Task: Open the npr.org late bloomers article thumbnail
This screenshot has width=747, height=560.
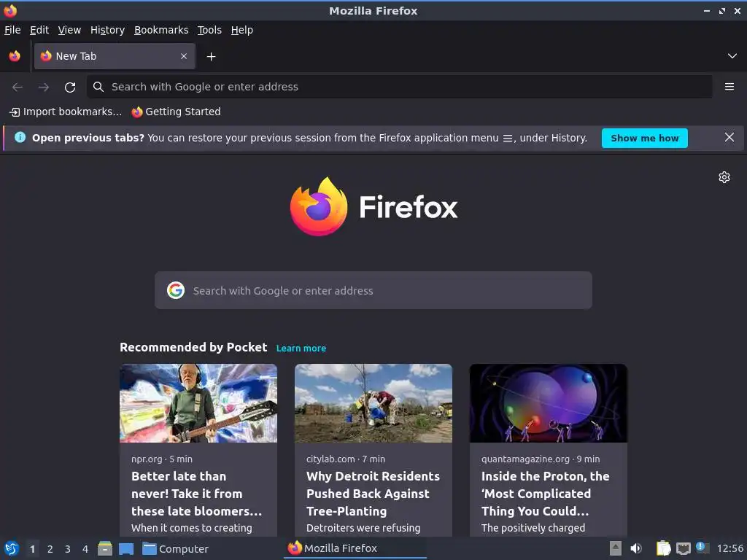Action: [198, 403]
